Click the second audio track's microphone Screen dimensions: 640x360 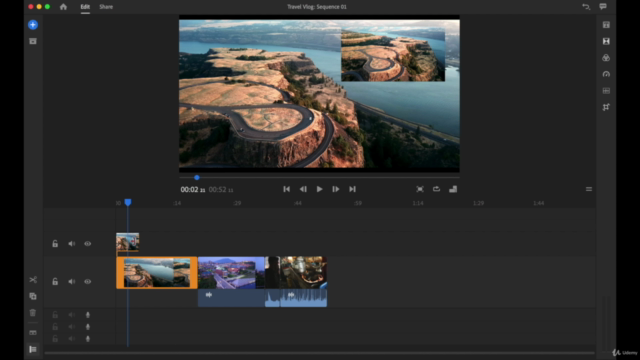tap(88, 327)
